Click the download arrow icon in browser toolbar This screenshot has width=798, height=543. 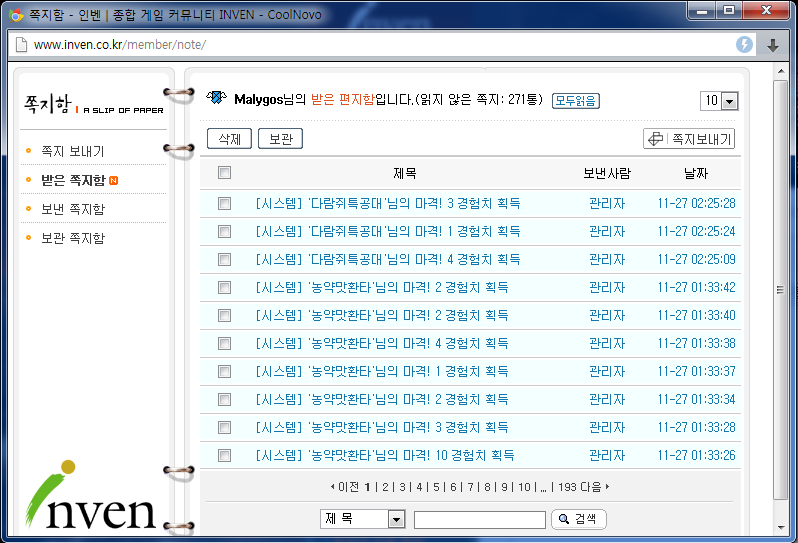773,45
